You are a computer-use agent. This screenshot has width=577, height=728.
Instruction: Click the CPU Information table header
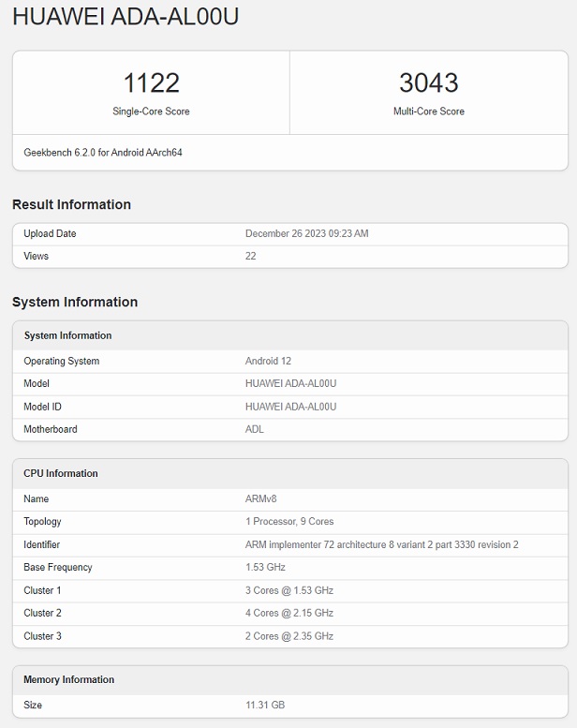[x=61, y=473]
